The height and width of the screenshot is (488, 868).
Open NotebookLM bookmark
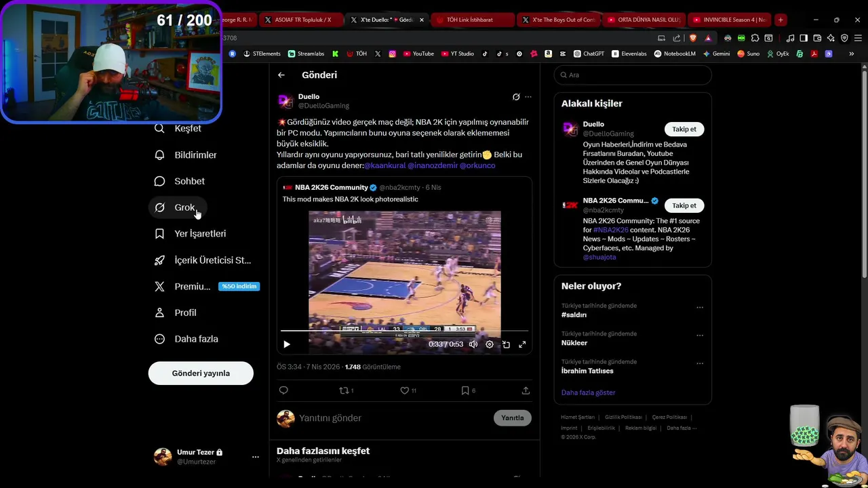coord(675,54)
